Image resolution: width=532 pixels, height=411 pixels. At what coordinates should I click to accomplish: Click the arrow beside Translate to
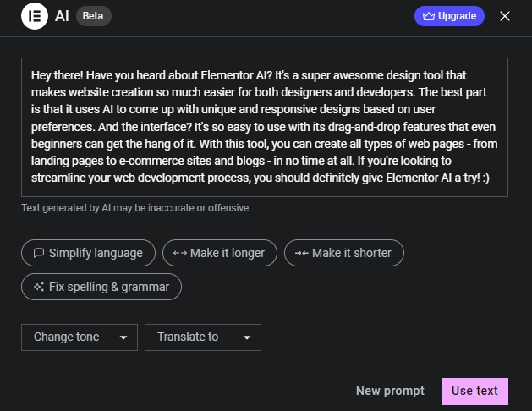[x=247, y=337]
